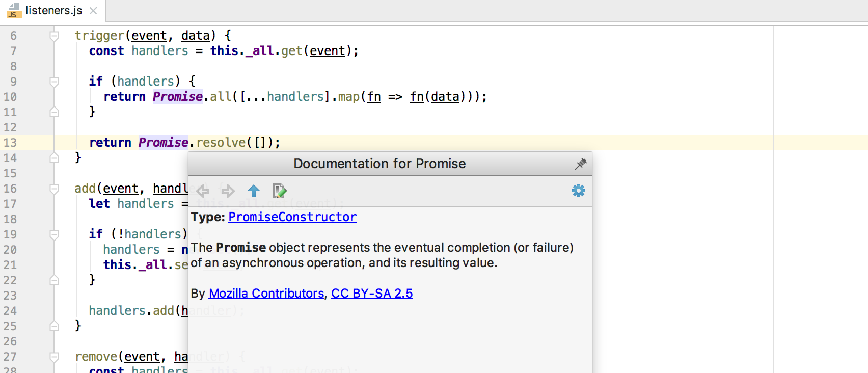The width and height of the screenshot is (868, 373).
Task: Open the PromiseConstructor type link
Action: tap(292, 217)
